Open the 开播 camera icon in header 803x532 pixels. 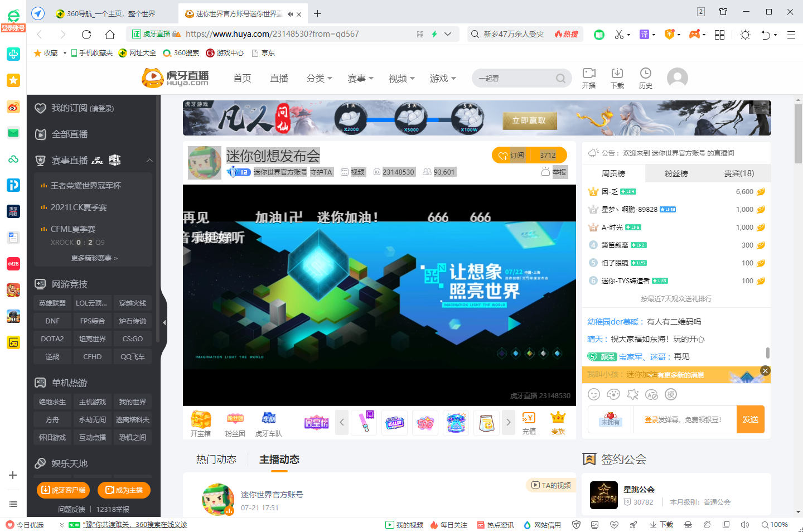pyautogui.click(x=589, y=73)
